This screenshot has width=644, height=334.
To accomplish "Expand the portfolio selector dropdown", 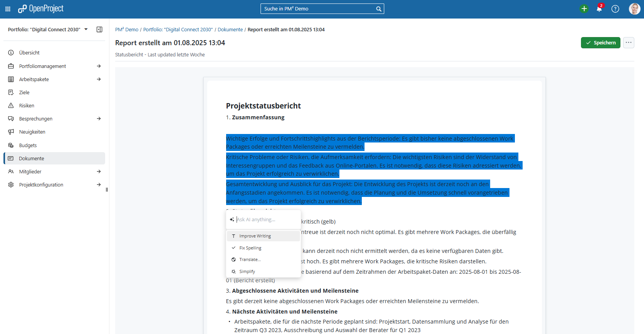I will [x=86, y=29].
